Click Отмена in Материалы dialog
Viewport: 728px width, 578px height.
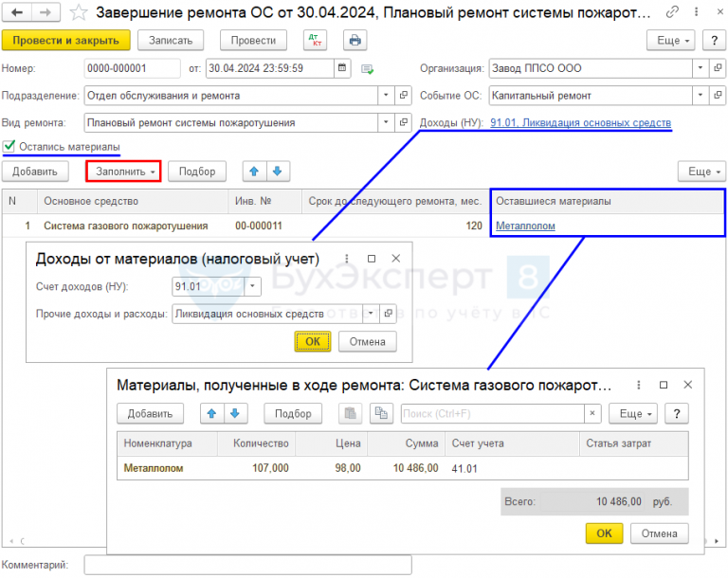coord(660,533)
